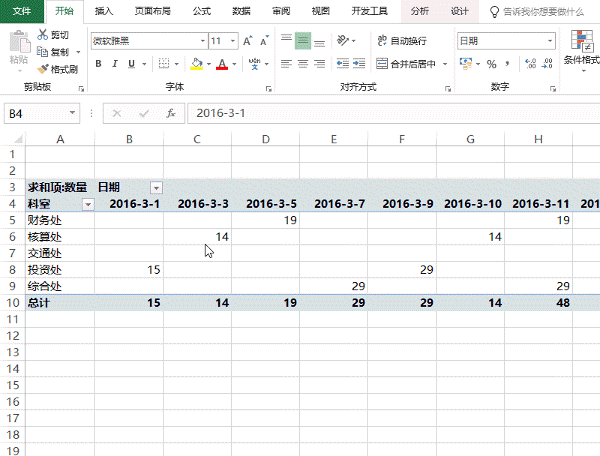This screenshot has height=456, width=600.
Task: Switch to Design (设计) tab
Action: (x=459, y=11)
